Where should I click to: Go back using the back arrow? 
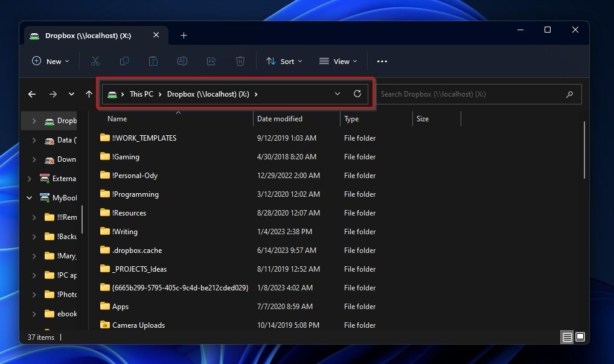[31, 94]
